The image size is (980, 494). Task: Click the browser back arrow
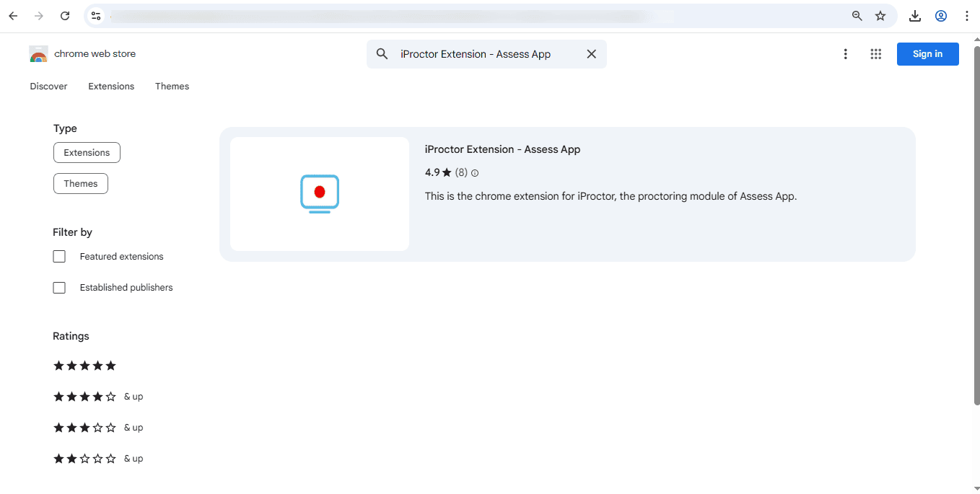[x=13, y=16]
